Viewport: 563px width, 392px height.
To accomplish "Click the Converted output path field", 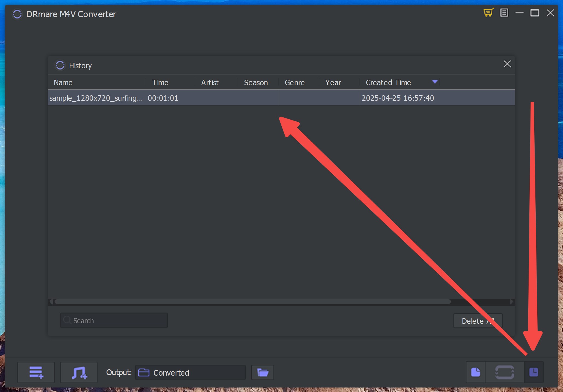I will (x=190, y=372).
